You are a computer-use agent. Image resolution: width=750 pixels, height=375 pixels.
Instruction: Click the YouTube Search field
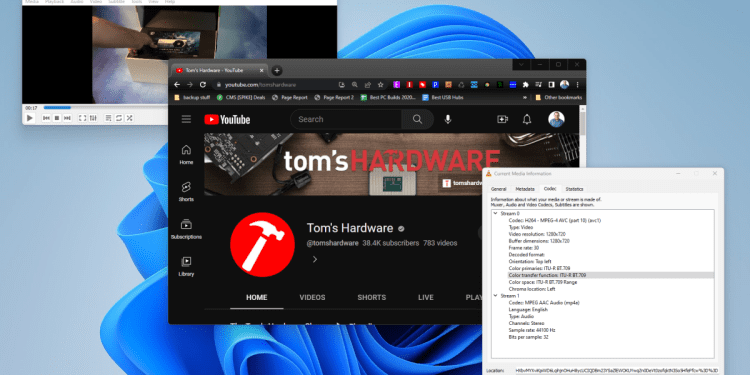[x=347, y=119]
